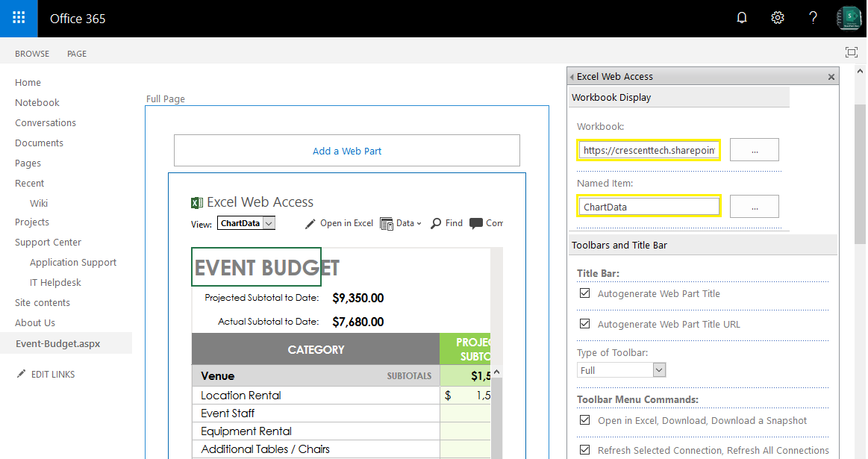This screenshot has height=459, width=868.
Task: Open settings using the gear icon
Action: 777,17
